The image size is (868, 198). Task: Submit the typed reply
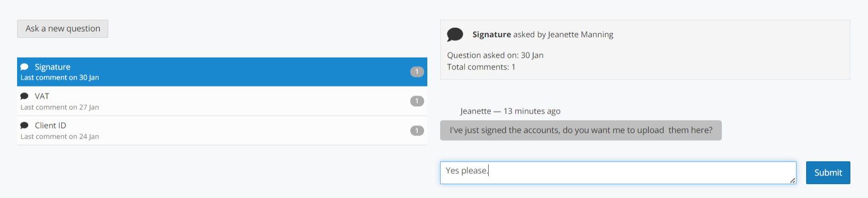(x=827, y=172)
